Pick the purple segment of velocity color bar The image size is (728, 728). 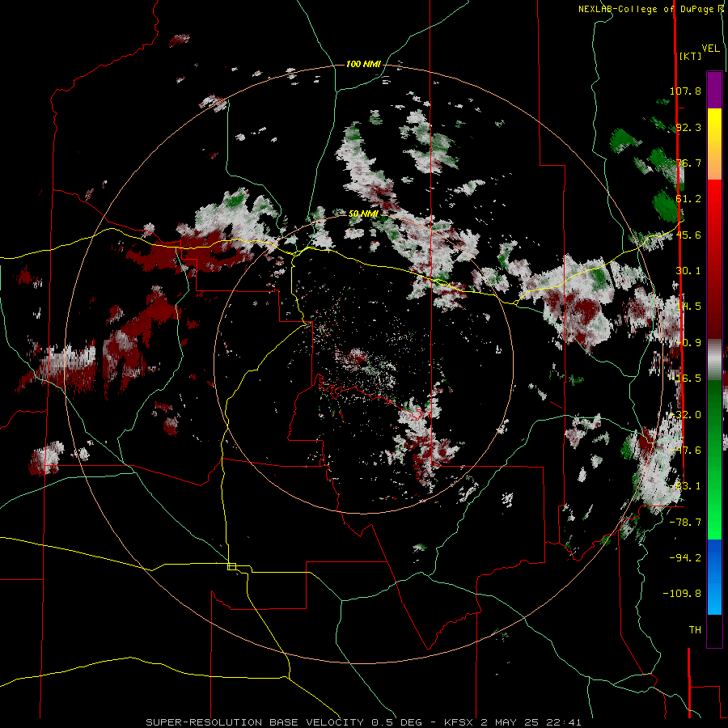click(714, 90)
